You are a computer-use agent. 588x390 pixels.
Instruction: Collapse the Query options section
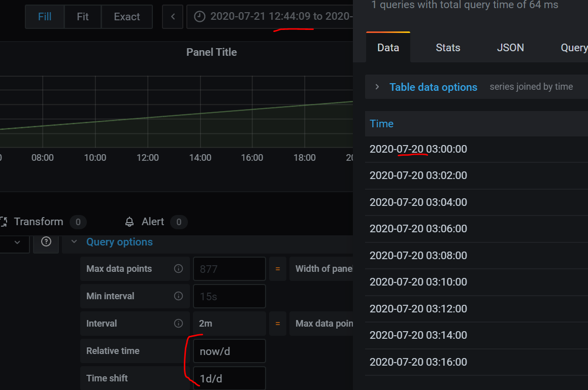click(74, 242)
